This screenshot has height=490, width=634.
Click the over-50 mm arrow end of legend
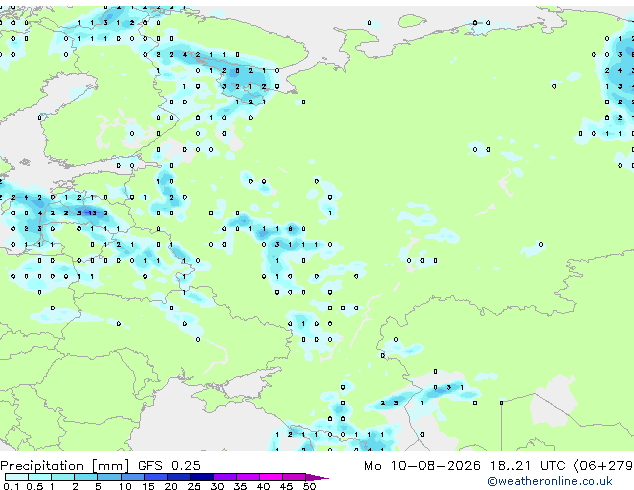tap(317, 477)
